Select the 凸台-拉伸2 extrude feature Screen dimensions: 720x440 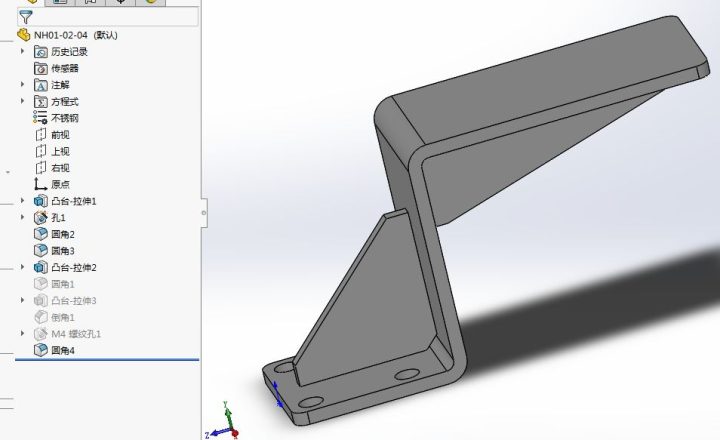[x=73, y=268]
